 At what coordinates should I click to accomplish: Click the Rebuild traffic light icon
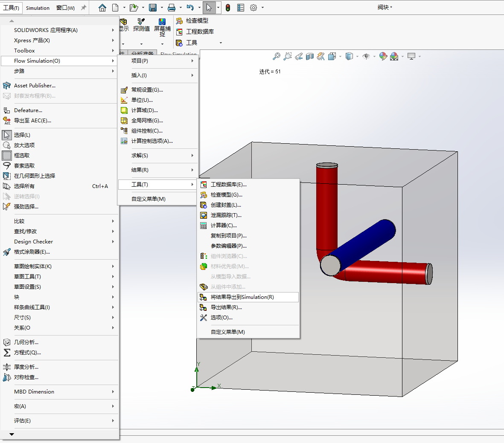point(228,8)
